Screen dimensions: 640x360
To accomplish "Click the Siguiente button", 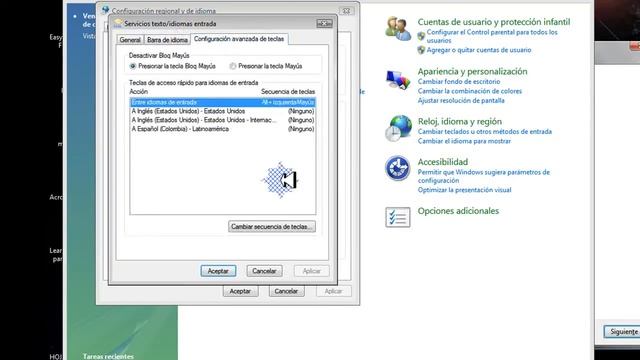I will coord(622,332).
